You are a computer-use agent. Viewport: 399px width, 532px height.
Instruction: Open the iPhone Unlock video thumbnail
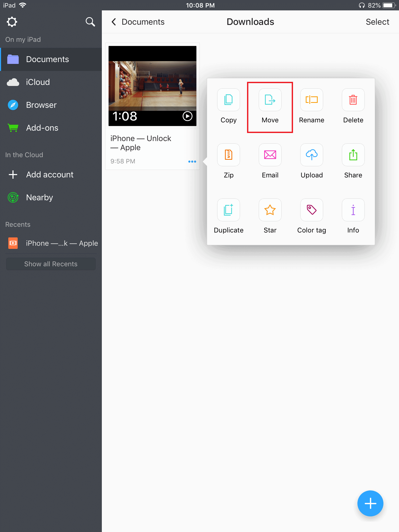click(152, 86)
